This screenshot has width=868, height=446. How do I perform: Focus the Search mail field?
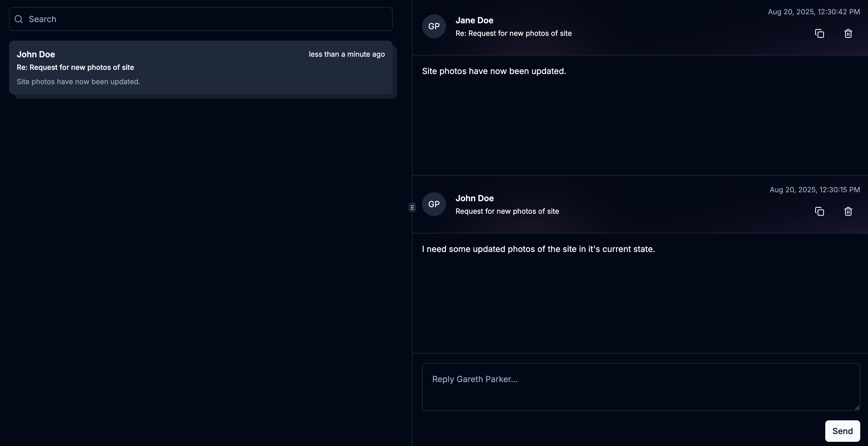tap(201, 19)
